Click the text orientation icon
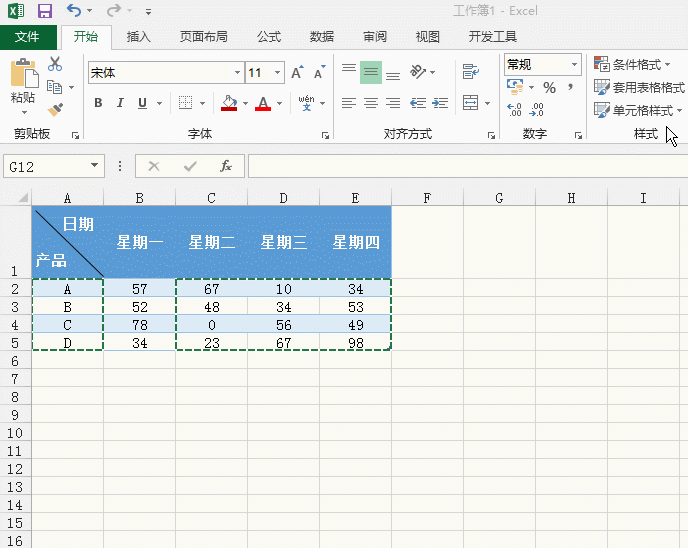688x548 pixels. (418, 72)
